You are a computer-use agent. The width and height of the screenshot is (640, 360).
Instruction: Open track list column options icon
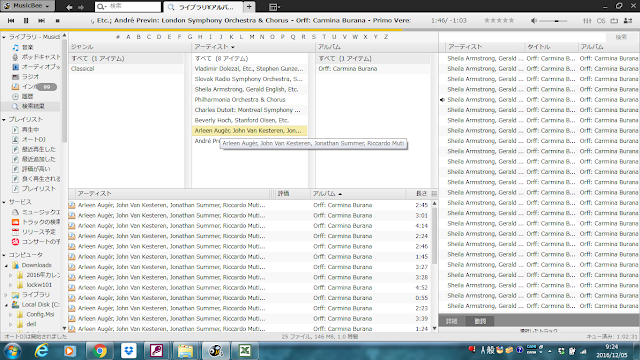(x=434, y=194)
